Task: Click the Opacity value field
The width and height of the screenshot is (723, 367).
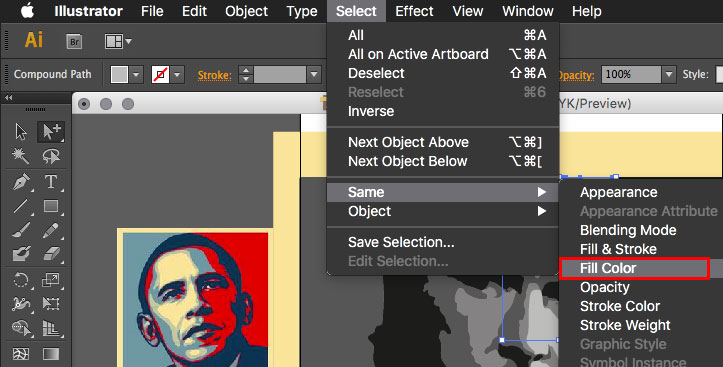Action: coord(632,74)
